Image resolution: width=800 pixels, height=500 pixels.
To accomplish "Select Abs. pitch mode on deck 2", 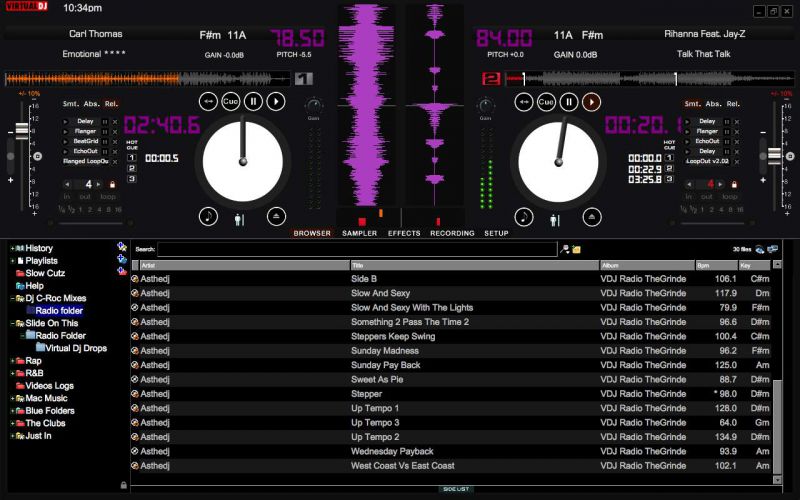I will pos(713,104).
